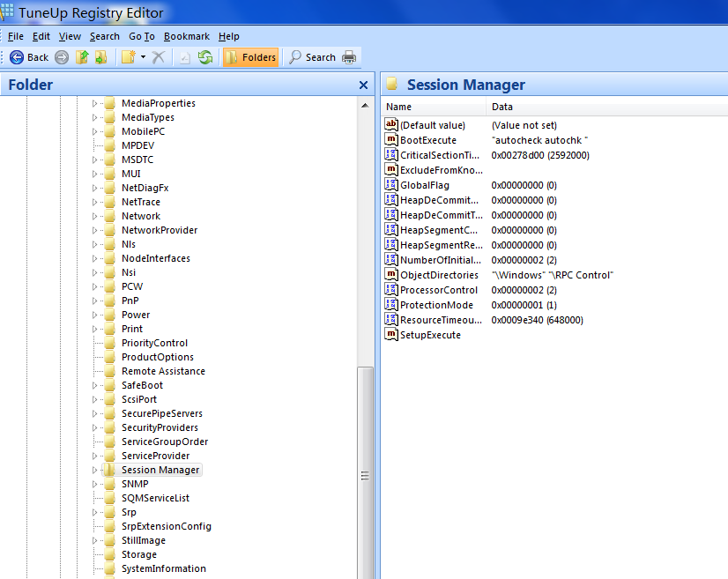Click the Forward arrow icon
728x579 pixels.
62,57
